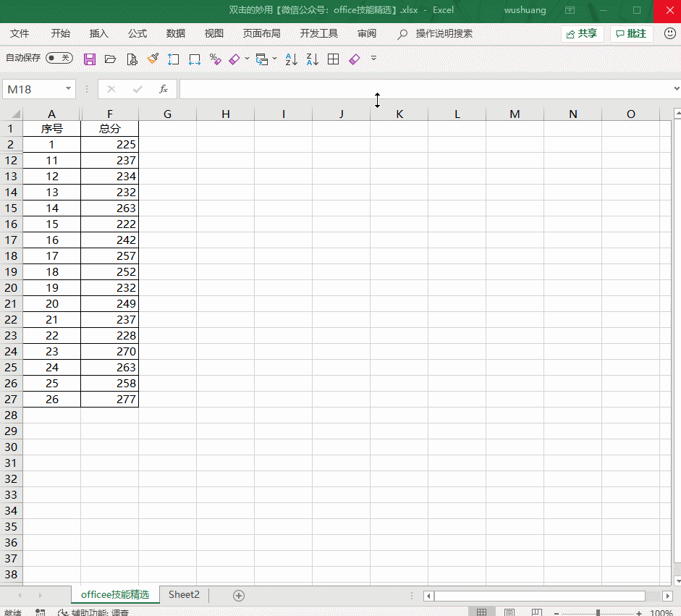Click the zoom in plus button
681x616 pixels.
639,613
